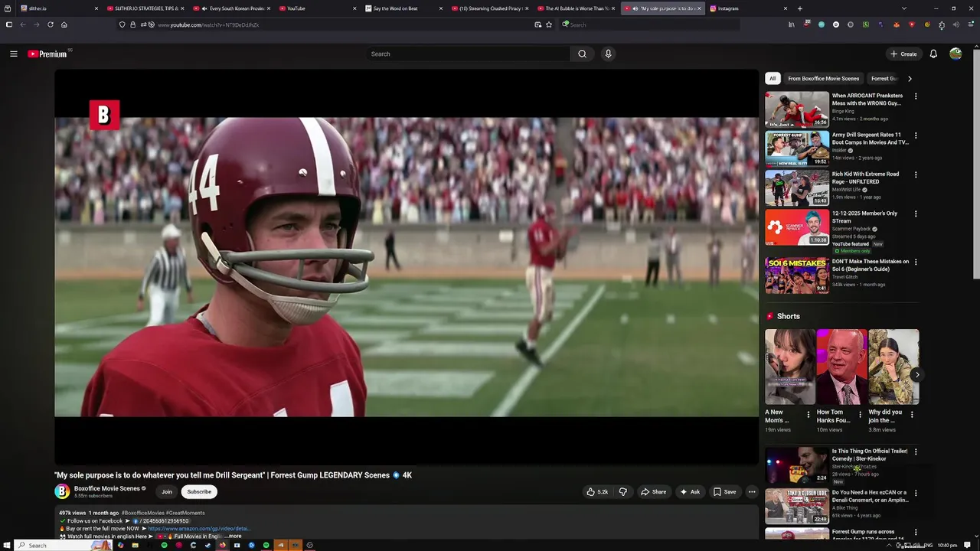Go to browser home page
Image resolution: width=980 pixels, height=551 pixels.
tap(64, 24)
